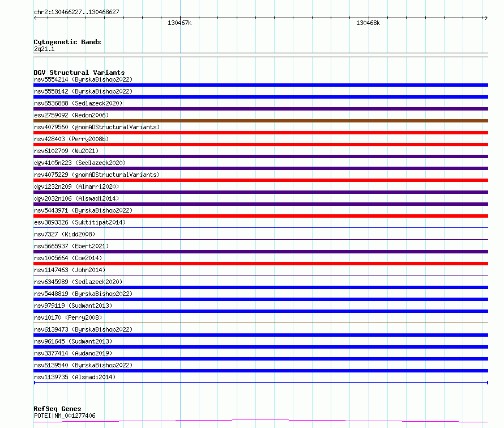Click the nsv5554214 (ByrskaBishop2022) variant label
The image size is (504, 428).
[83, 79]
